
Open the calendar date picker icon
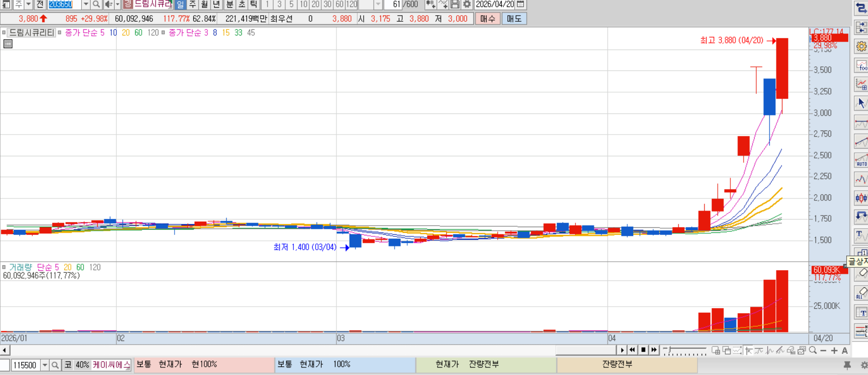click(x=520, y=5)
